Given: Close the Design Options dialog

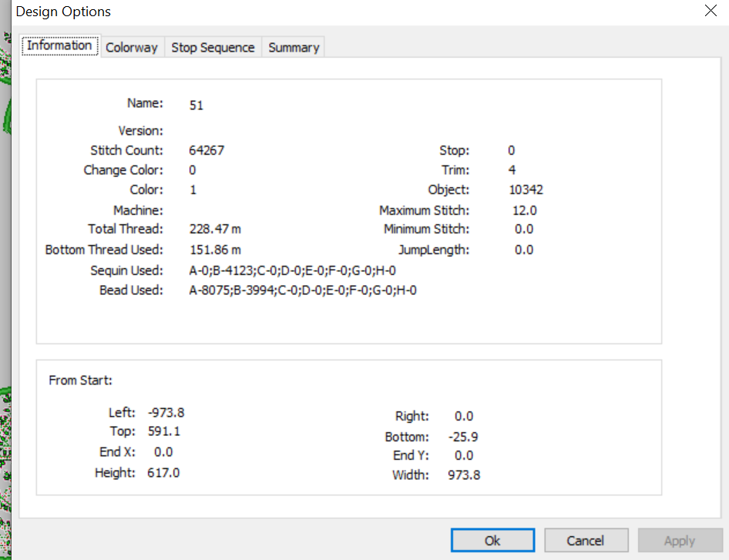Looking at the screenshot, I should tap(711, 11).
